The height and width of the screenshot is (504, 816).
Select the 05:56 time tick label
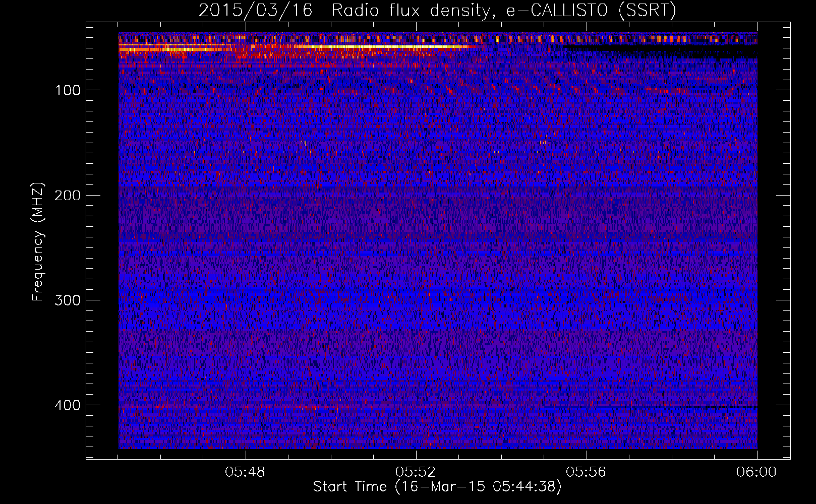586,472
